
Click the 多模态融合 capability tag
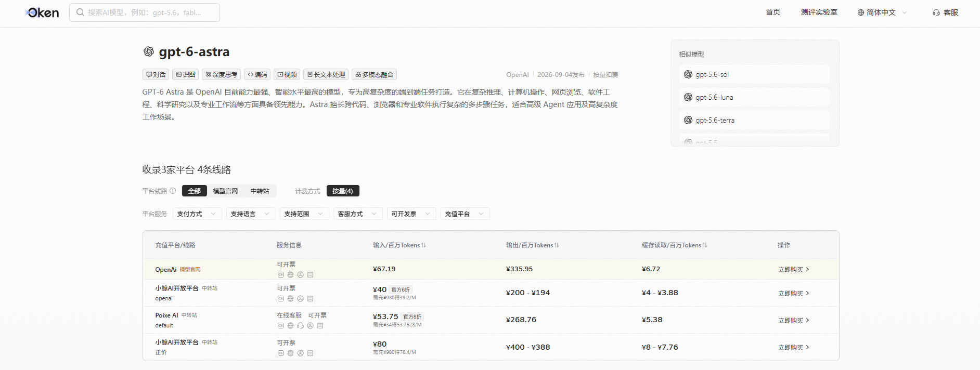pos(375,74)
